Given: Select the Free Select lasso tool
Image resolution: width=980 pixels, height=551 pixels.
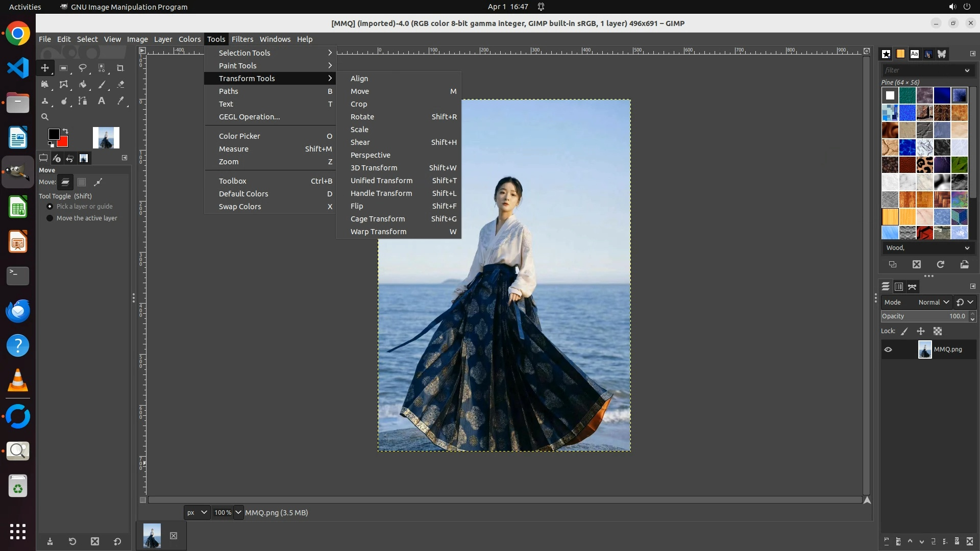Looking at the screenshot, I should (83, 68).
